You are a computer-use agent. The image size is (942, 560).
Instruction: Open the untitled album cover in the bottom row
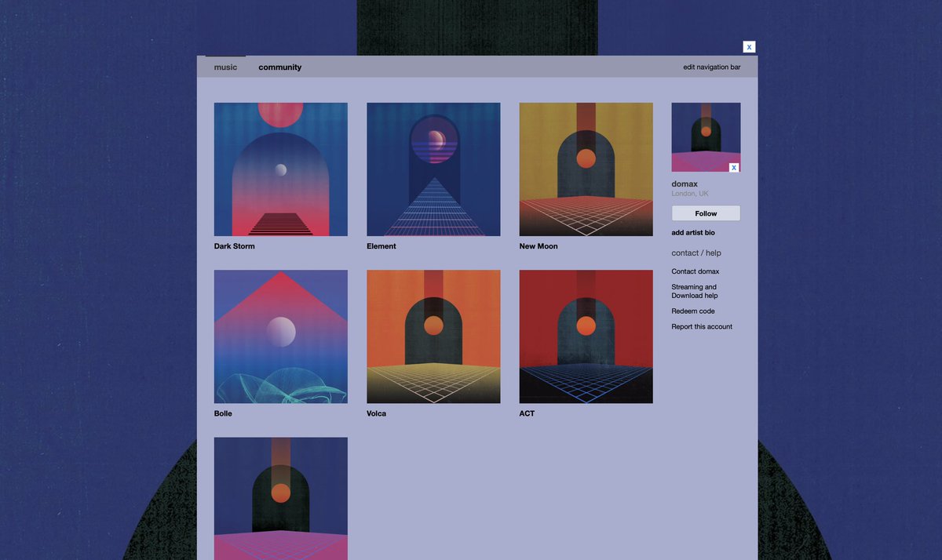click(281, 499)
